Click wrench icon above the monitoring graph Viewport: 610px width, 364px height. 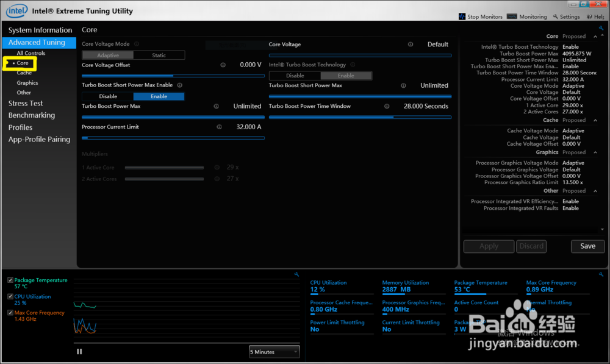[x=297, y=274]
